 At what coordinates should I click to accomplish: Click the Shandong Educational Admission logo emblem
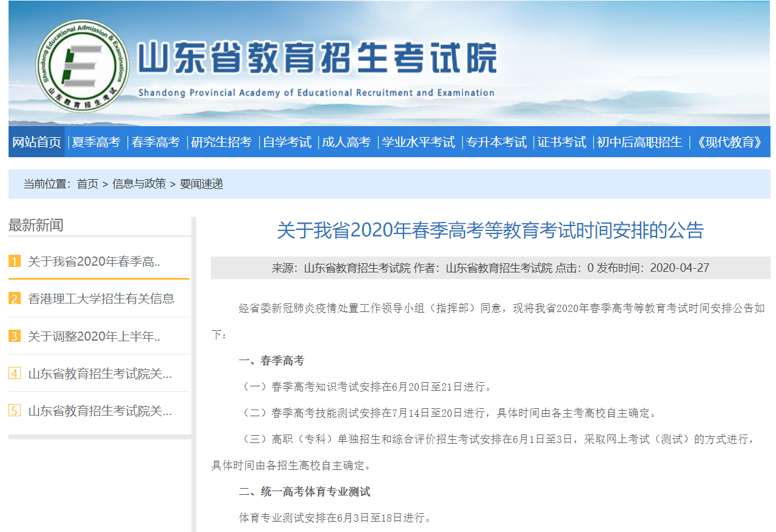click(x=83, y=66)
